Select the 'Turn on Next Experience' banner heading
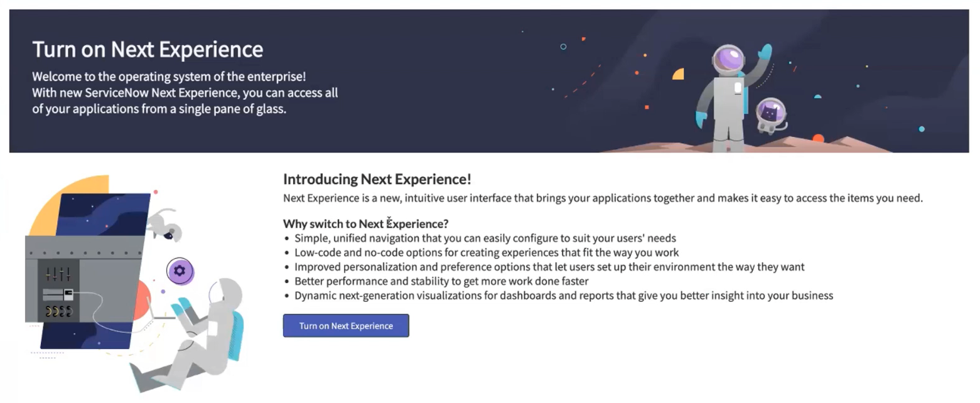The image size is (980, 403). coord(148,49)
